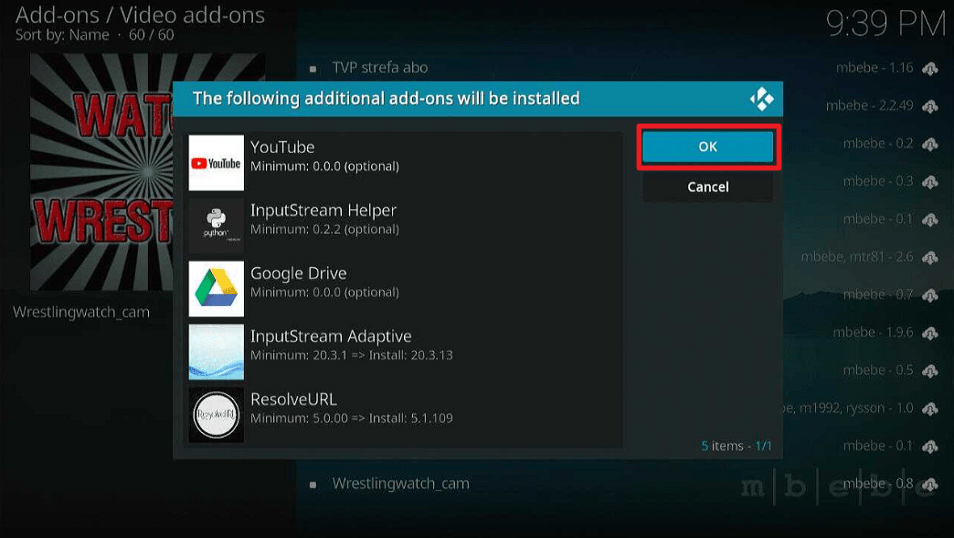Click the InputStream Adaptive dependency name
The width and height of the screenshot is (954, 538).
coord(331,336)
